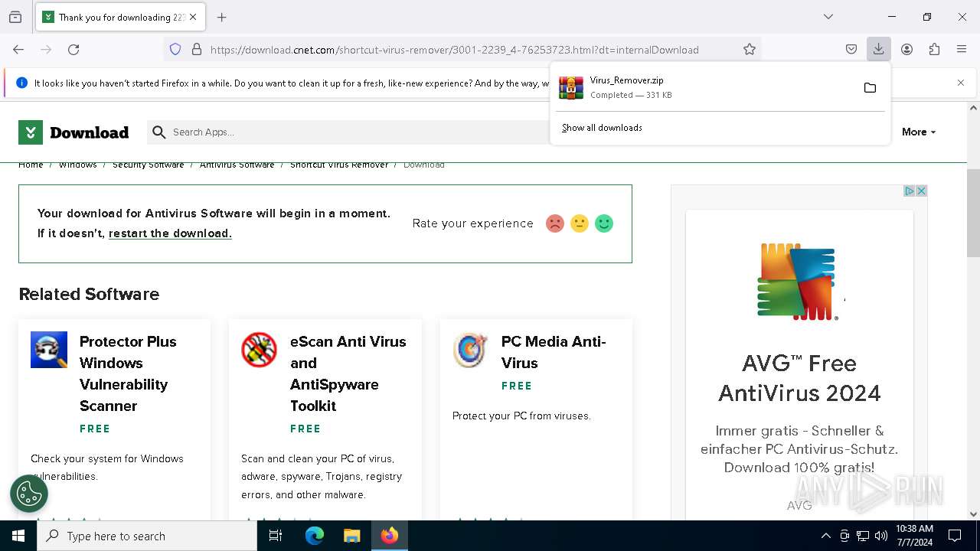Rate experience with the happy green face
This screenshot has width=980, height=551.
604,223
